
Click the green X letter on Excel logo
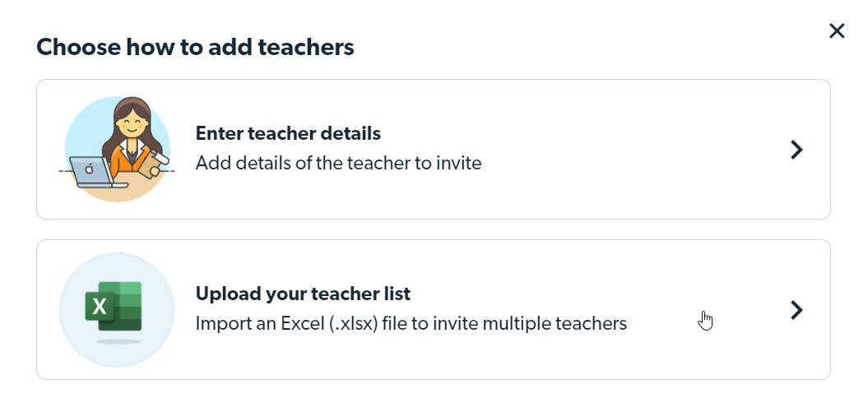[99, 307]
